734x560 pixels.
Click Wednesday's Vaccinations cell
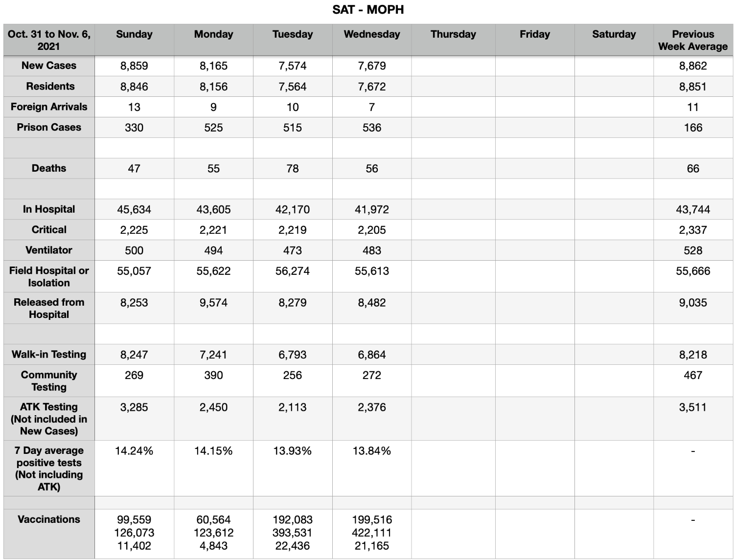tap(372, 533)
